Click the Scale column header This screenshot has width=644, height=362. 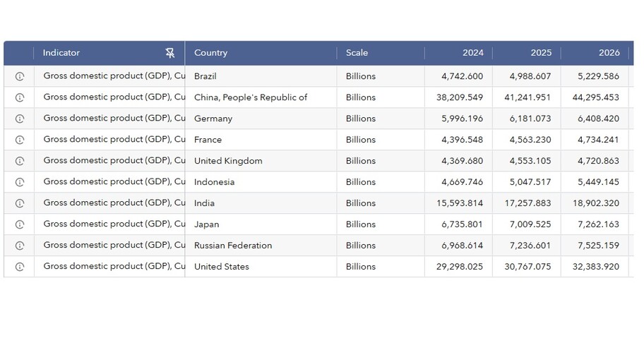point(357,53)
